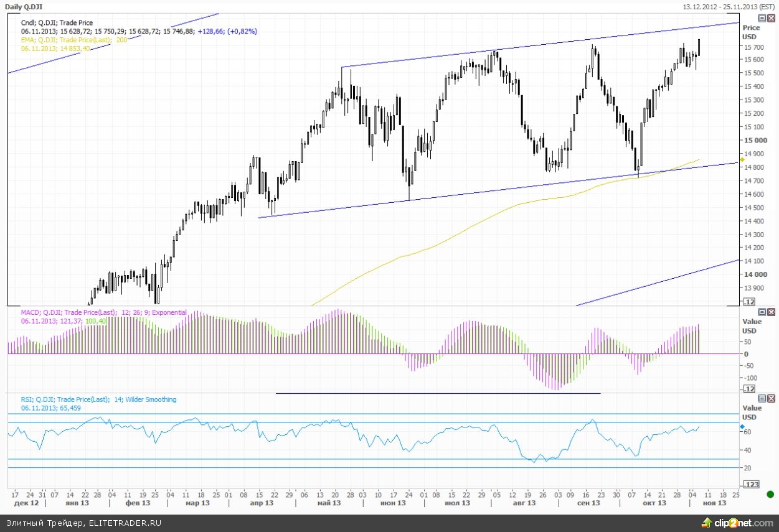Click the Daily Q.DJI chart title
Screen dimensions: 779x532
24,7
